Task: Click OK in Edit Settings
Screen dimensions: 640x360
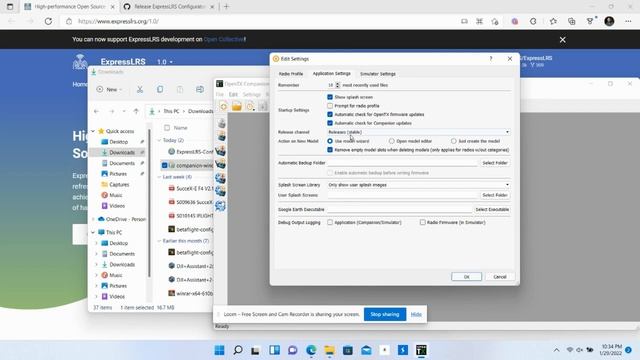Action: tap(467, 277)
